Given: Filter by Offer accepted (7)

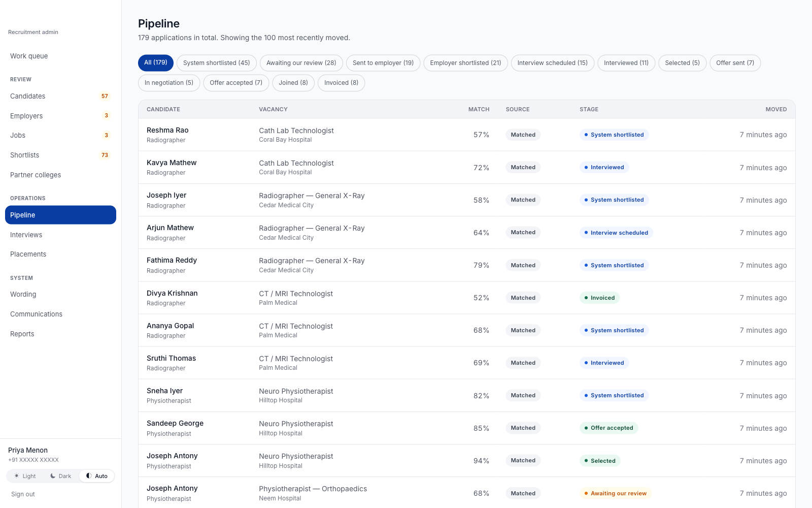Looking at the screenshot, I should (236, 83).
